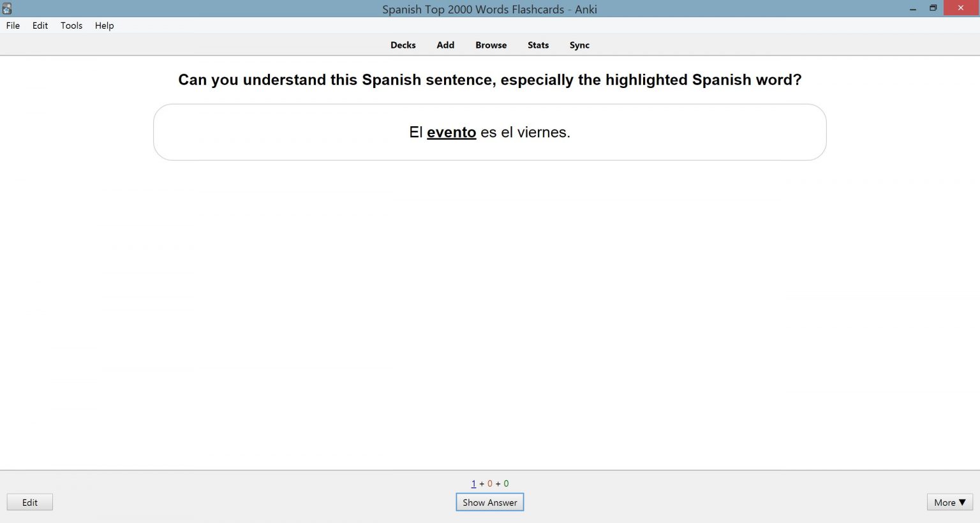Screen dimensions: 980x523
Task: Open the File menu
Action: coord(13,26)
